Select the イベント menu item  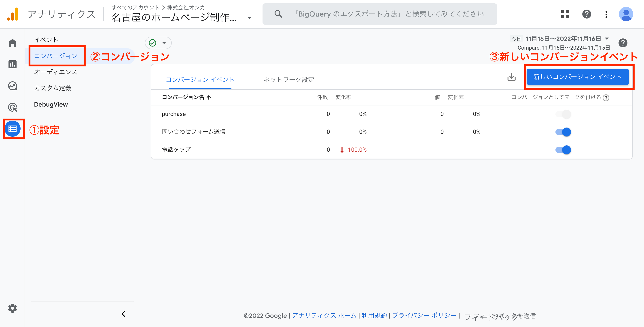pos(46,40)
